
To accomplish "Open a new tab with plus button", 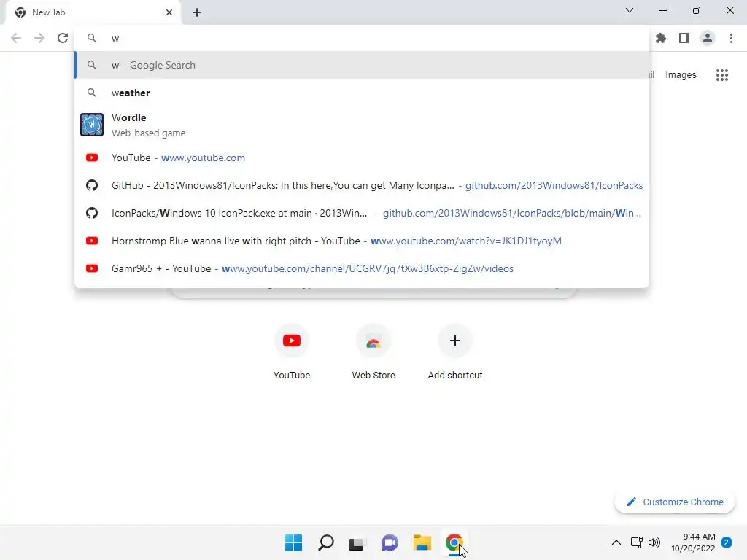I will 197,12.
